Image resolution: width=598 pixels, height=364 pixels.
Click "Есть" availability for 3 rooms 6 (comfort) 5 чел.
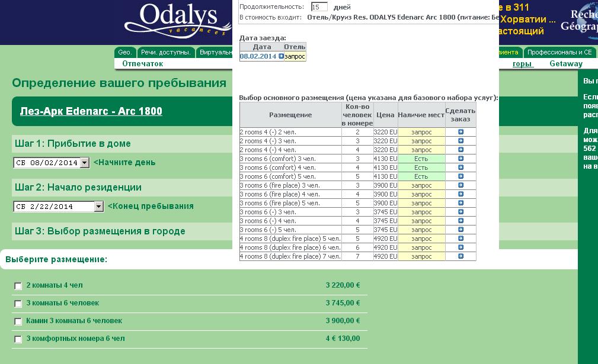tap(421, 176)
